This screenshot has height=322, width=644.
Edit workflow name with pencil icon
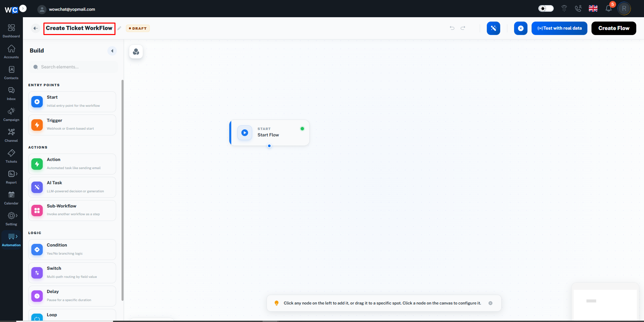(119, 28)
